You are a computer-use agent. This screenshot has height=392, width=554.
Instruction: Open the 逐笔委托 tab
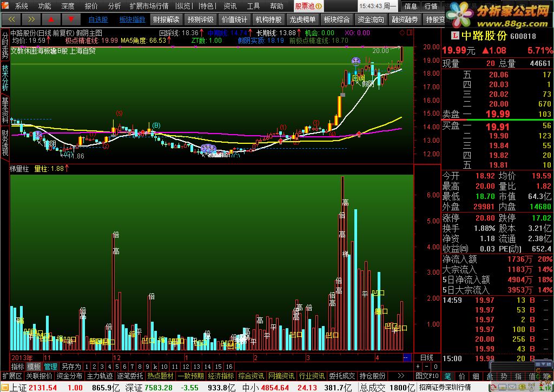click(x=130, y=376)
